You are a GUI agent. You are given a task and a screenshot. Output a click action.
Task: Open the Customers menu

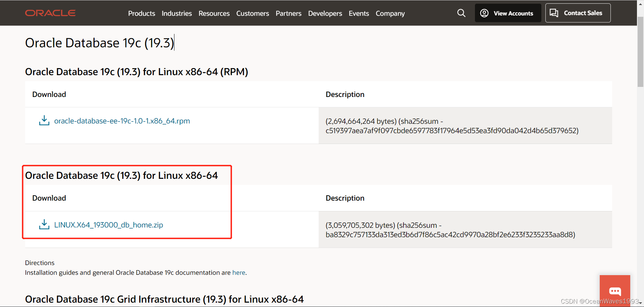coord(253,13)
